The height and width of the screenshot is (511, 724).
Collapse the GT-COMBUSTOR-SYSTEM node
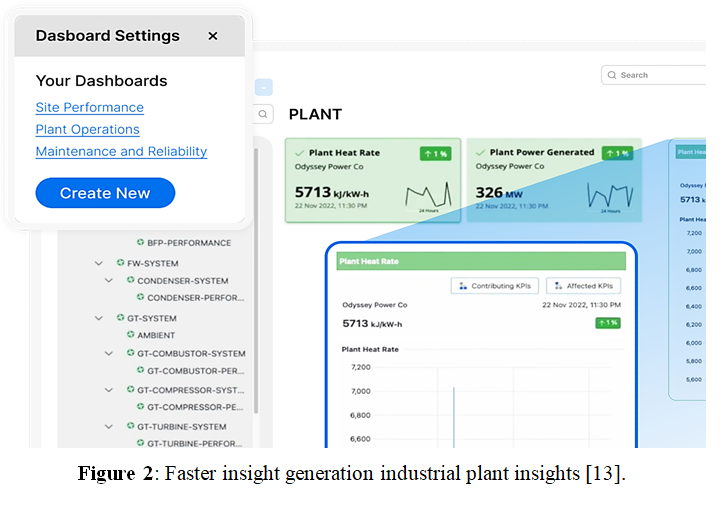[x=109, y=354]
